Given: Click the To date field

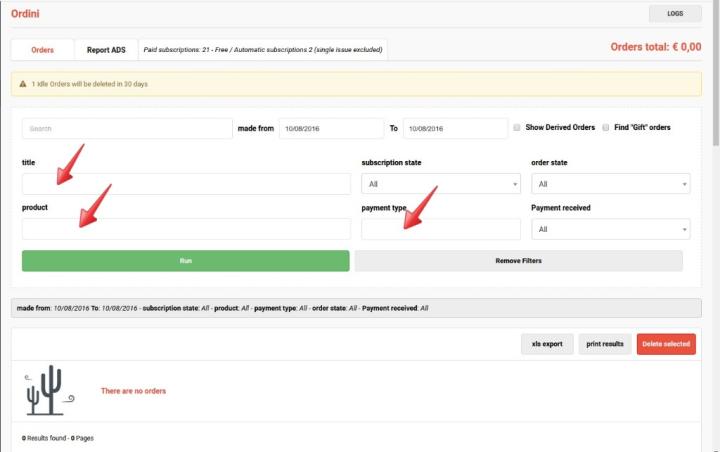Looking at the screenshot, I should click(455, 129).
